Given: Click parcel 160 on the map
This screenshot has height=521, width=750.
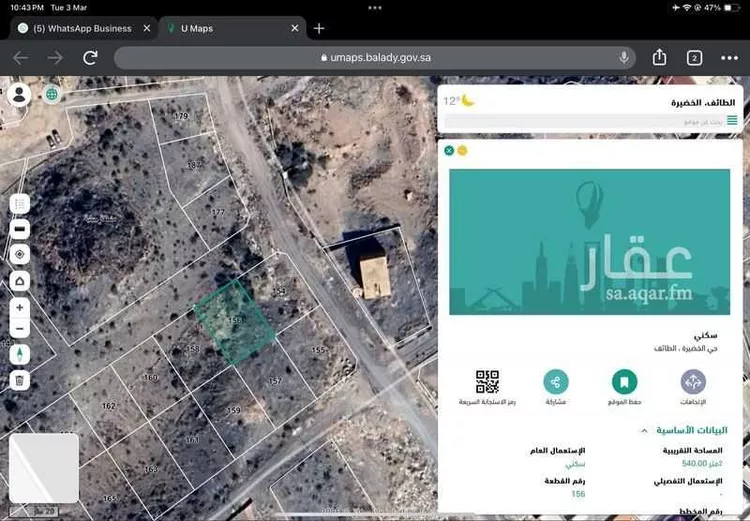Looking at the screenshot, I should (x=151, y=377).
